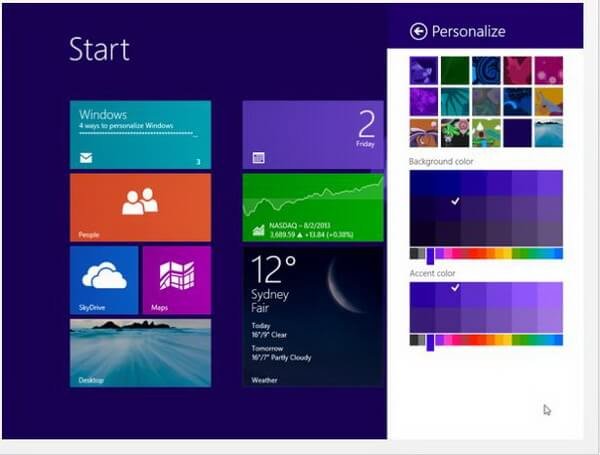Viewport: 600px width, 455px height.
Task: Launch the magenta Maps tile
Action: click(x=177, y=280)
